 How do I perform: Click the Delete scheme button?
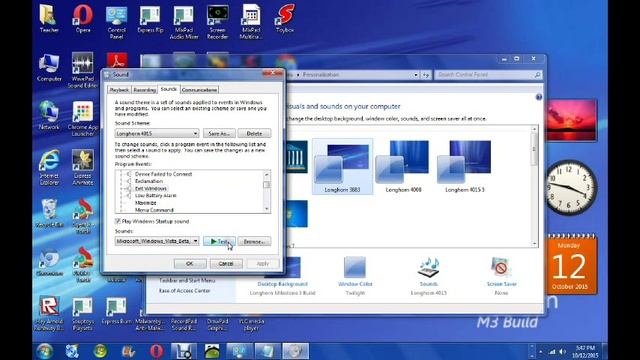click(254, 133)
